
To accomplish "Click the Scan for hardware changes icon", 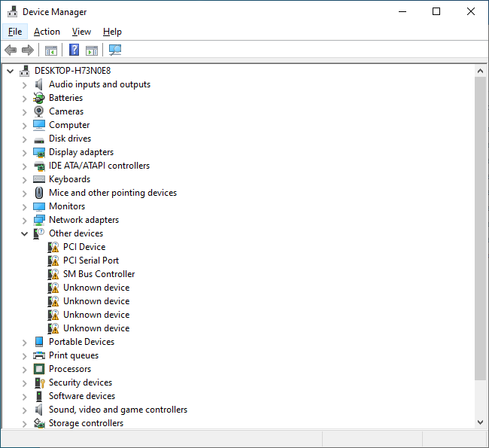I will coord(115,50).
